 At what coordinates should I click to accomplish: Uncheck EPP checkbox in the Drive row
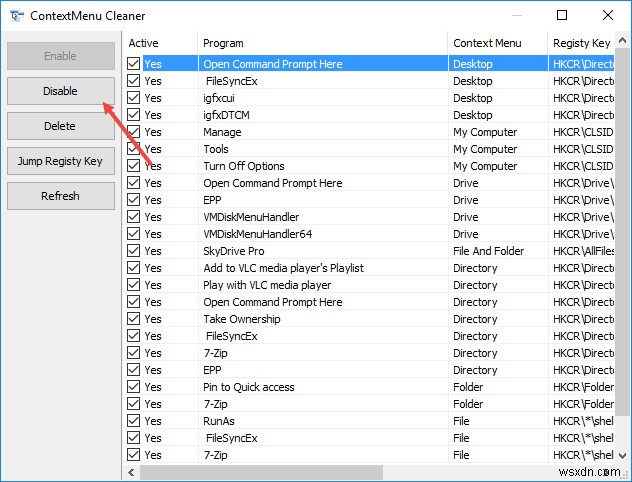tap(133, 199)
